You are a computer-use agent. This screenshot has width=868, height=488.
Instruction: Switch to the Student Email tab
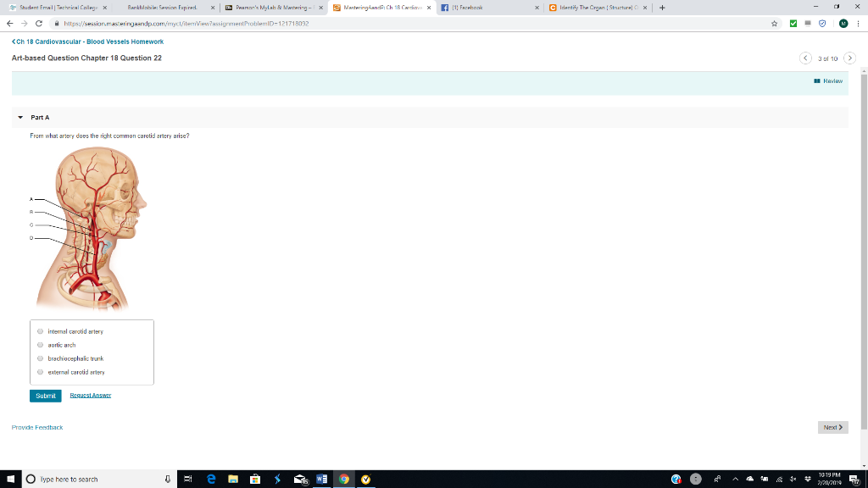[x=57, y=8]
